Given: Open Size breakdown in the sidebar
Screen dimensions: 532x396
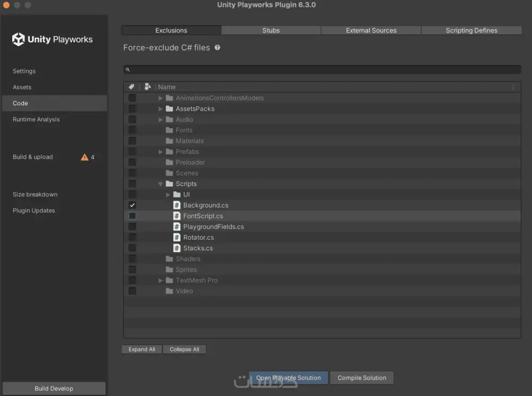Looking at the screenshot, I should pos(54,194).
